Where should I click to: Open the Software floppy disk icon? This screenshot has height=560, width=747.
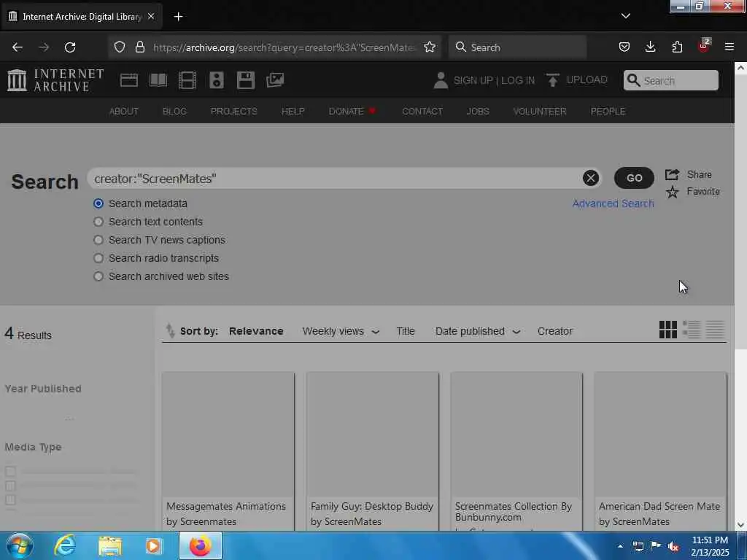[246, 80]
